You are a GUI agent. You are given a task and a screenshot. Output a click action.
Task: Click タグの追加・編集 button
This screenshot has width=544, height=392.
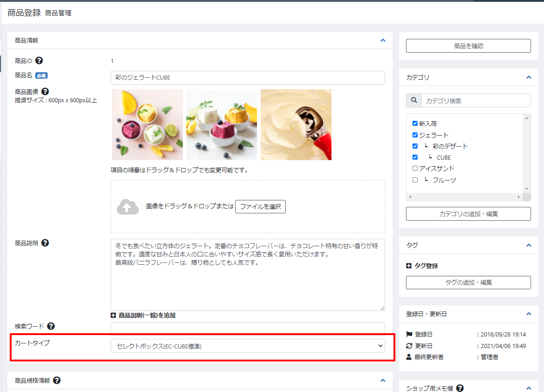pyautogui.click(x=469, y=282)
